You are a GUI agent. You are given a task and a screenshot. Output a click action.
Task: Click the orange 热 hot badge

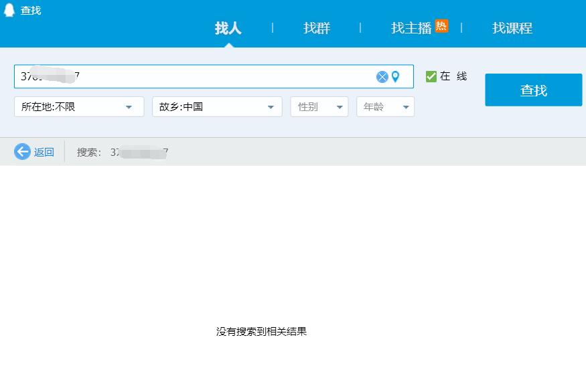point(441,26)
